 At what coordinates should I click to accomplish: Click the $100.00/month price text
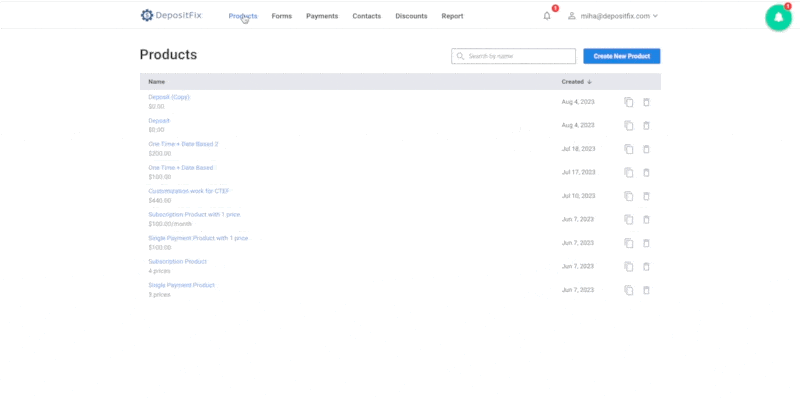point(170,224)
